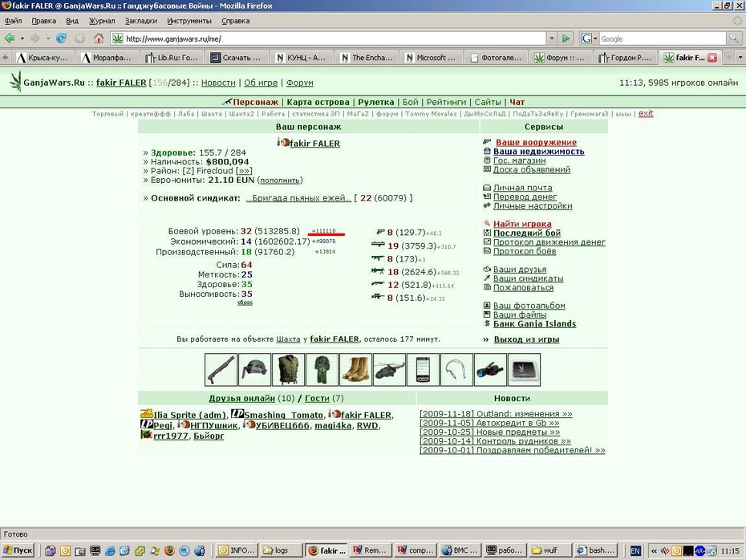Open the Google search engine selector dropdown
Viewport: 746px width, 560px height.
click(589, 39)
